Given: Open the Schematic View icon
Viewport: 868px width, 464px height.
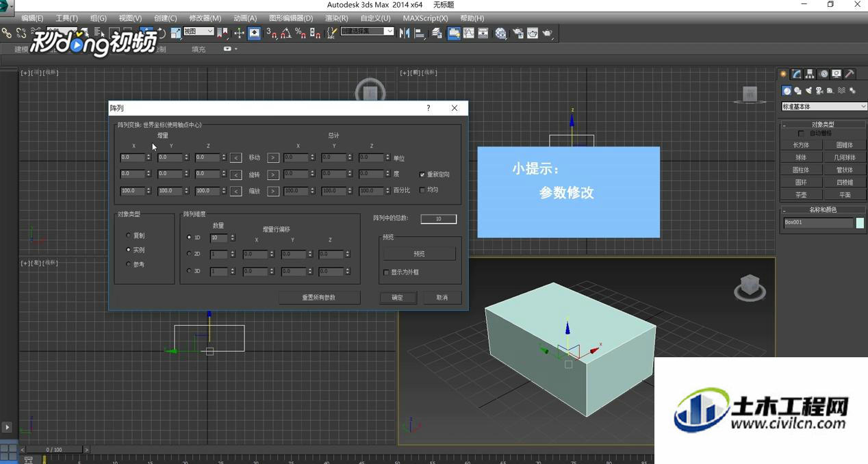Looking at the screenshot, I should pos(484,33).
